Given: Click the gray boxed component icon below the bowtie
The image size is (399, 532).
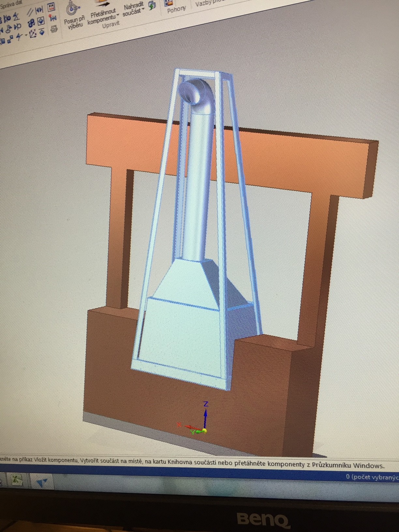Looking at the screenshot, I should (x=54, y=30).
